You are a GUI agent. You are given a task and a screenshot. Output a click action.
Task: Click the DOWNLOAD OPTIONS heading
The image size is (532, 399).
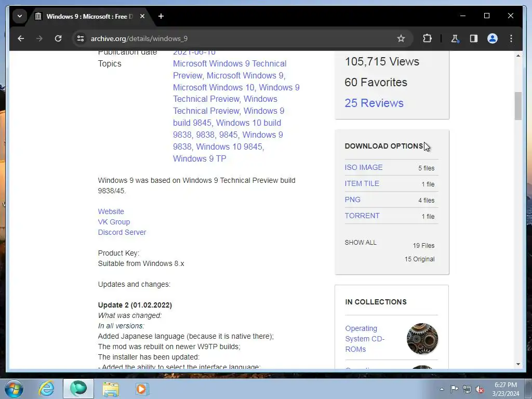click(x=384, y=146)
